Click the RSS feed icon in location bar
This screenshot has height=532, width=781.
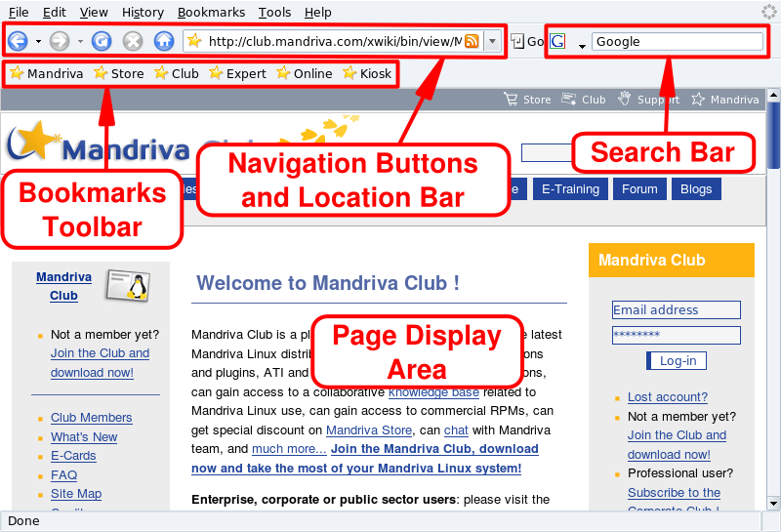coord(472,41)
